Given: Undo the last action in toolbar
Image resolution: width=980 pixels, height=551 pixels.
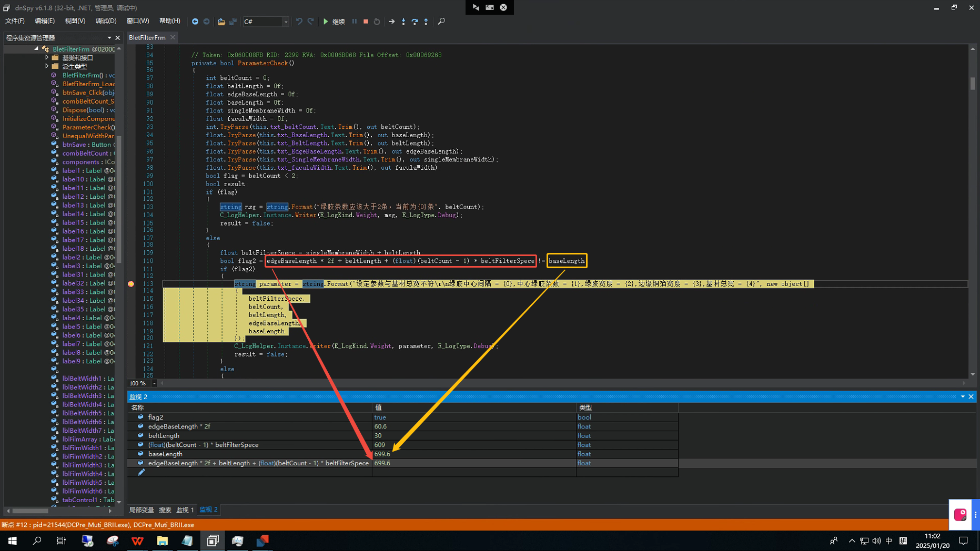Looking at the screenshot, I should (x=299, y=22).
